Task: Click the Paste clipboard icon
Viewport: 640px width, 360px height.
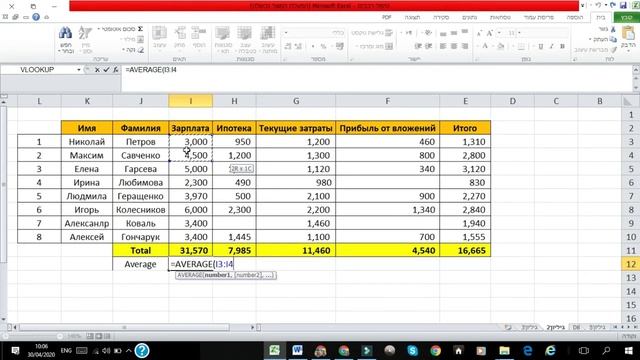Action: (x=628, y=33)
